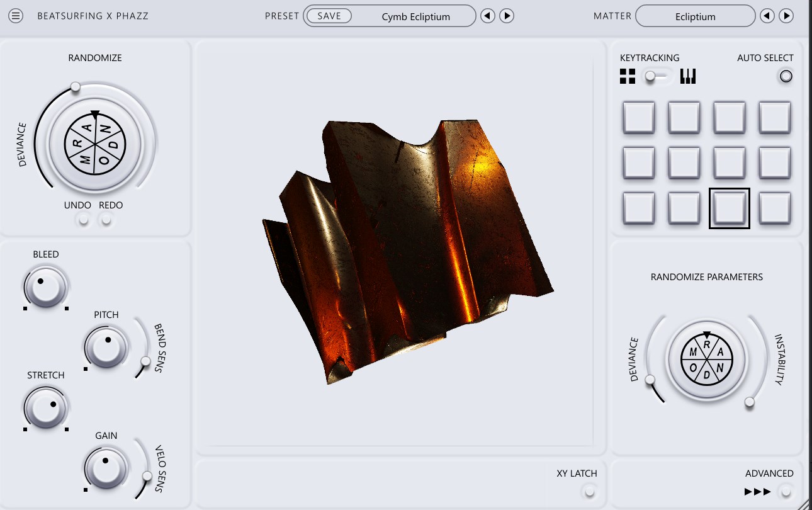Expand the Advanced panel

[x=785, y=491]
